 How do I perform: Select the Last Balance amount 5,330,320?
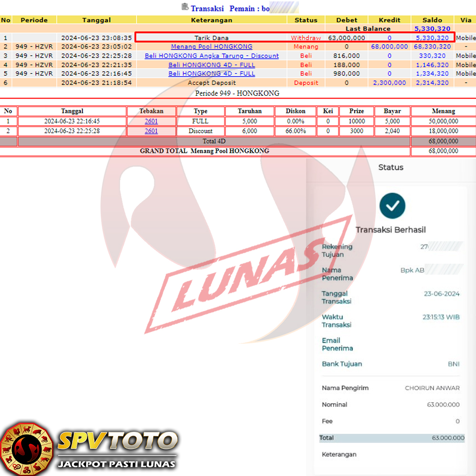click(432, 29)
